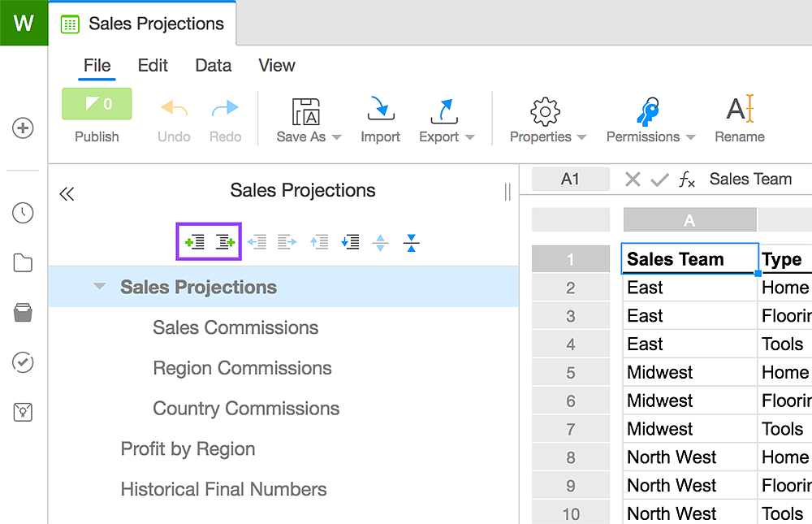The image size is (812, 524).
Task: Switch to the View menu
Action: [276, 66]
